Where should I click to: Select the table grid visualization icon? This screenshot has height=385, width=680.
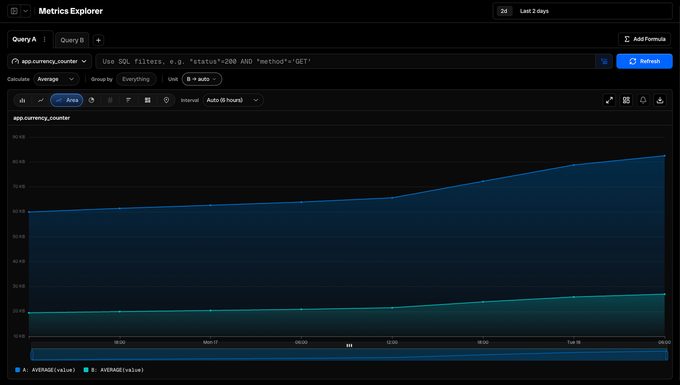tap(147, 100)
